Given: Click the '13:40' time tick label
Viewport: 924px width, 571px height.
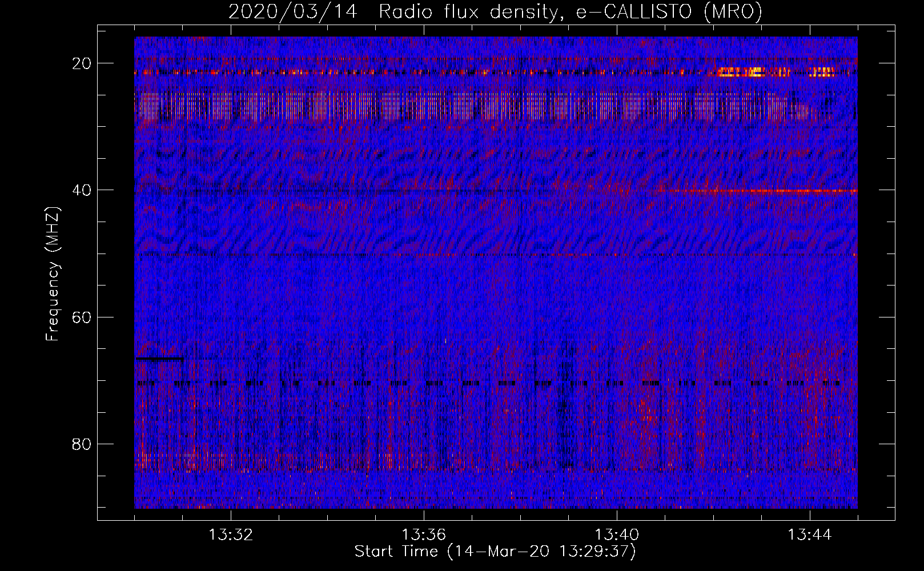Looking at the screenshot, I should [617, 535].
